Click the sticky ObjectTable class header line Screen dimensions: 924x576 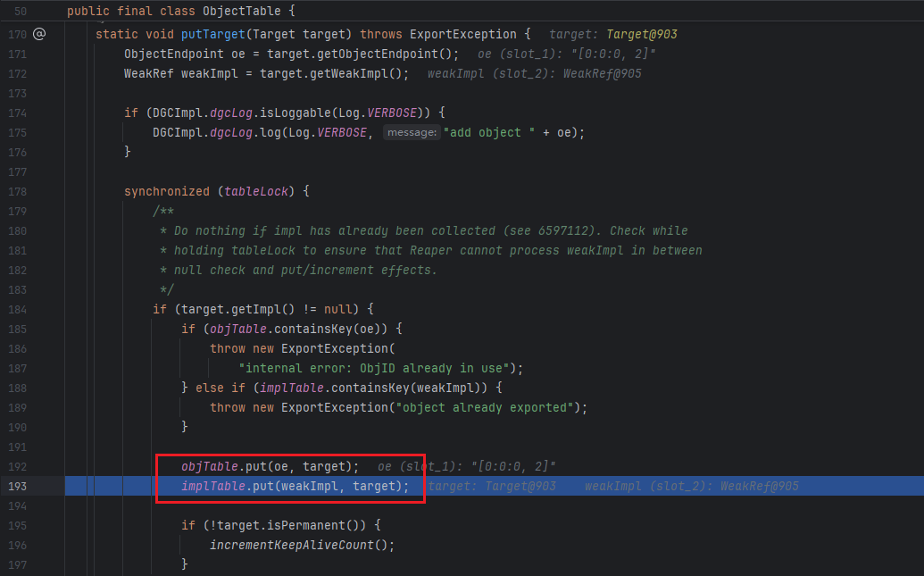pyautogui.click(x=180, y=12)
